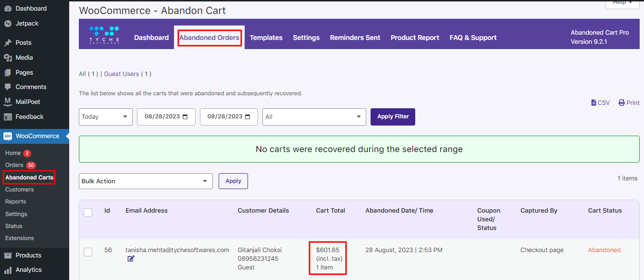Click edit icon under tanisha.mehta email
644x280 pixels.
click(131, 259)
